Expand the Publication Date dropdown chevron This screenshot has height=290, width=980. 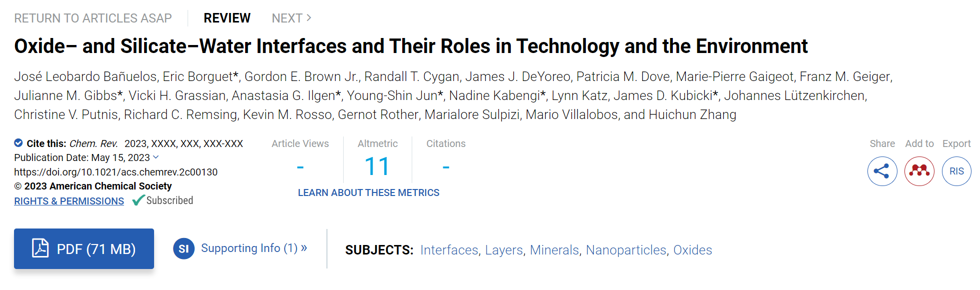[156, 157]
